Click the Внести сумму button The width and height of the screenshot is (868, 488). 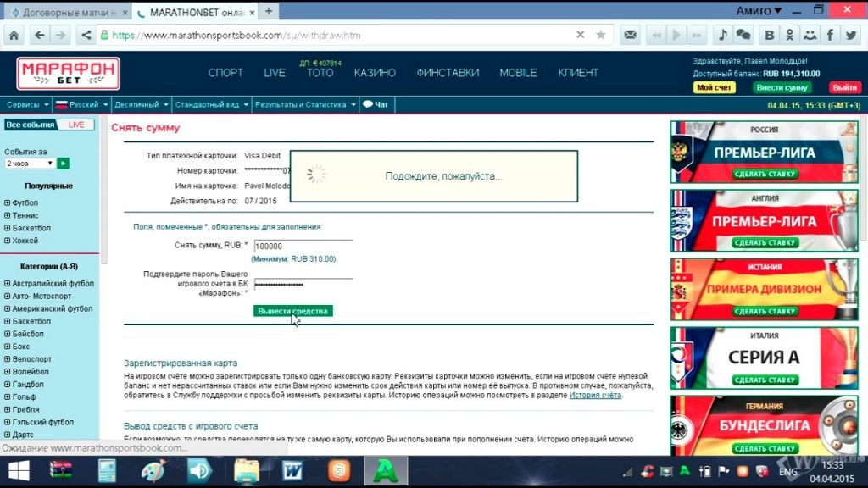pos(782,87)
